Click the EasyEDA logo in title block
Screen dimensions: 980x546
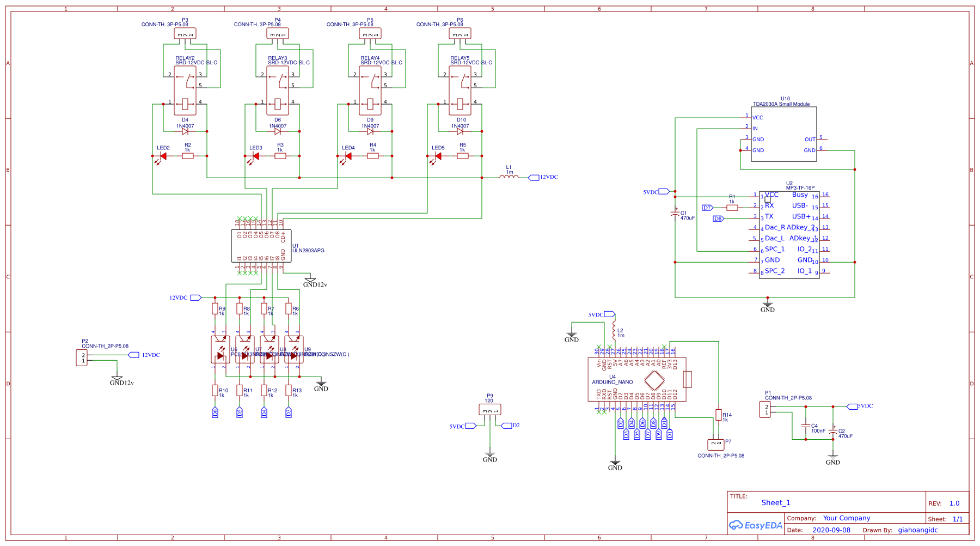point(756,524)
